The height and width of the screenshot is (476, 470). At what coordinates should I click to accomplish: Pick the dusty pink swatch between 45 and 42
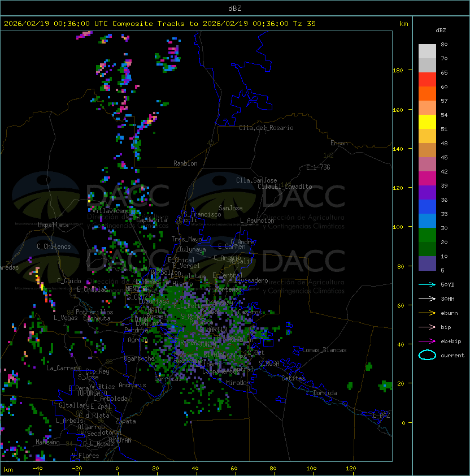(427, 165)
